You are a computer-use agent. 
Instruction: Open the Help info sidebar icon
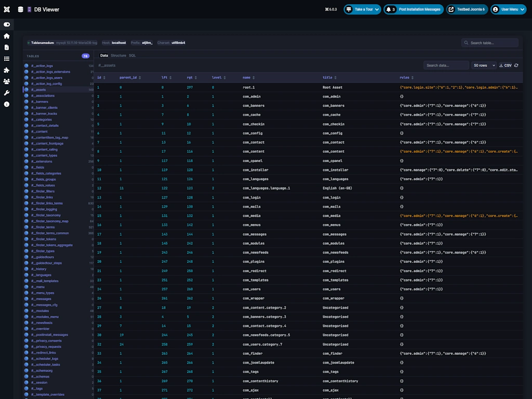(x=6, y=104)
